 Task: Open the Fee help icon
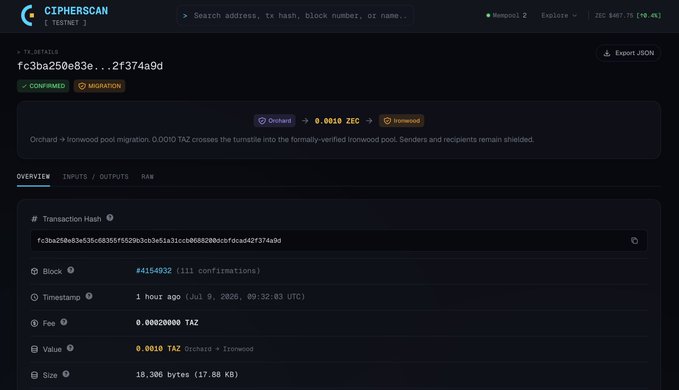click(64, 322)
